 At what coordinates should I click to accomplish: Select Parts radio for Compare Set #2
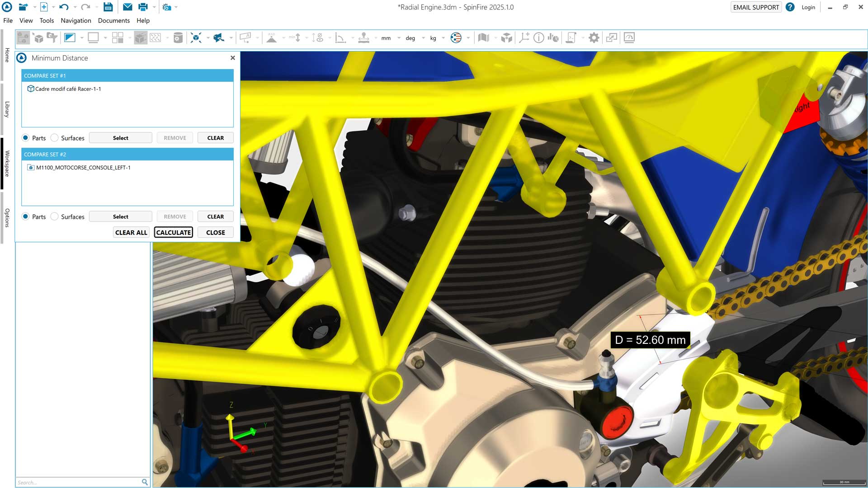pos(26,216)
